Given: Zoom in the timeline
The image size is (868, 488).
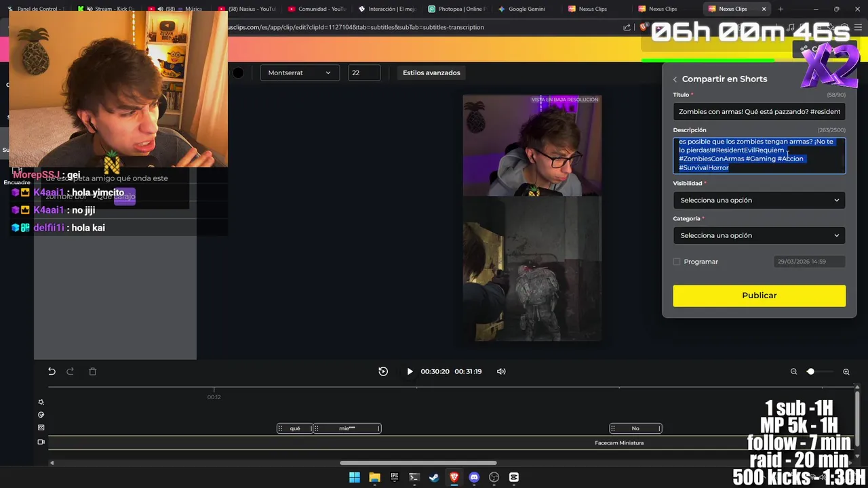Looking at the screenshot, I should tap(846, 371).
